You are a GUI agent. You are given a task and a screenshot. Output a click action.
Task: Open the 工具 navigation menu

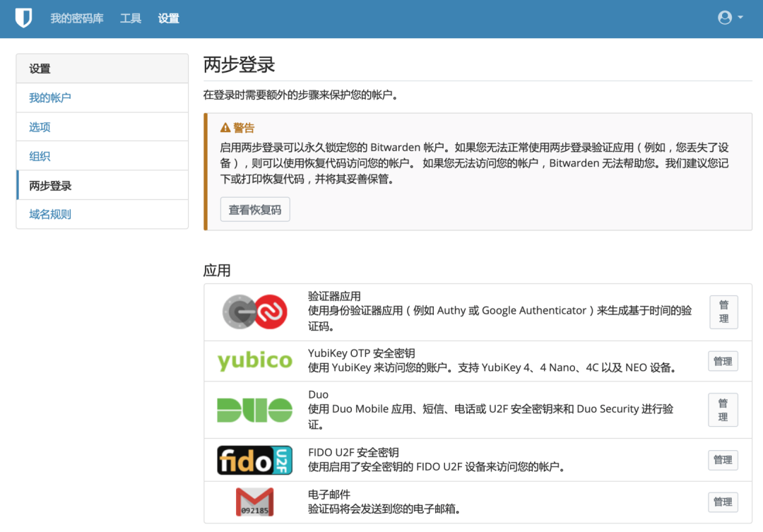[131, 19]
